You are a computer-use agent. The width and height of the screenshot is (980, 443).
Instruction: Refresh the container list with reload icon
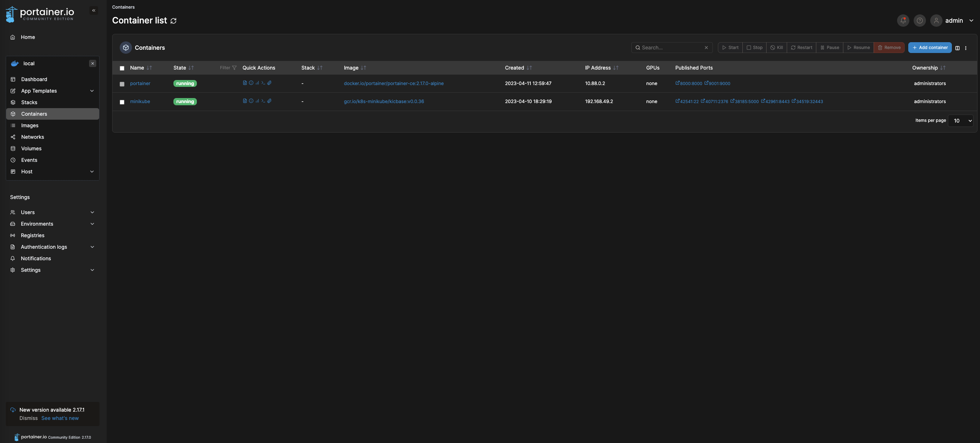173,21
